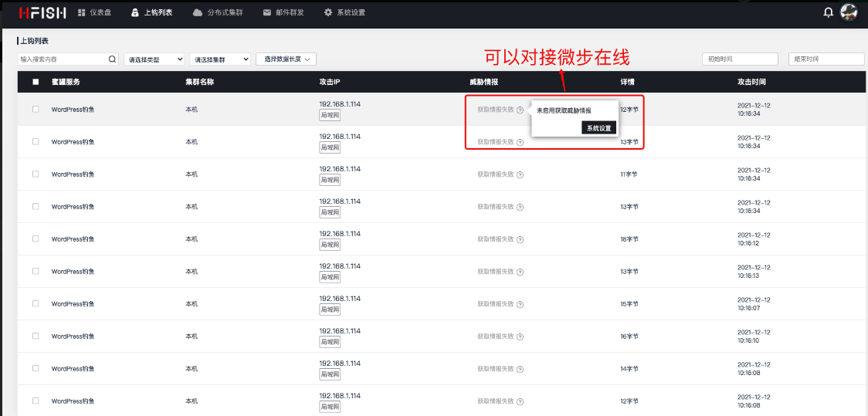The height and width of the screenshot is (416, 868).
Task: Click the 详情 column header
Action: point(627,82)
